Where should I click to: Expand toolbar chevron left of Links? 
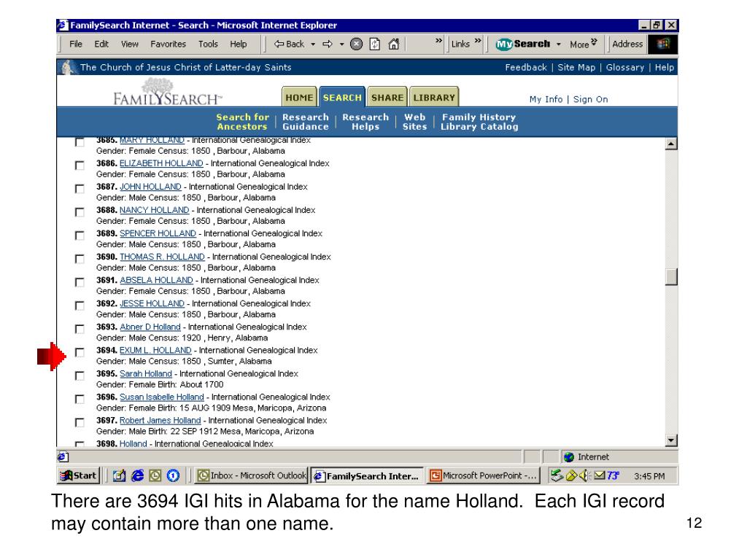pyautogui.click(x=438, y=41)
